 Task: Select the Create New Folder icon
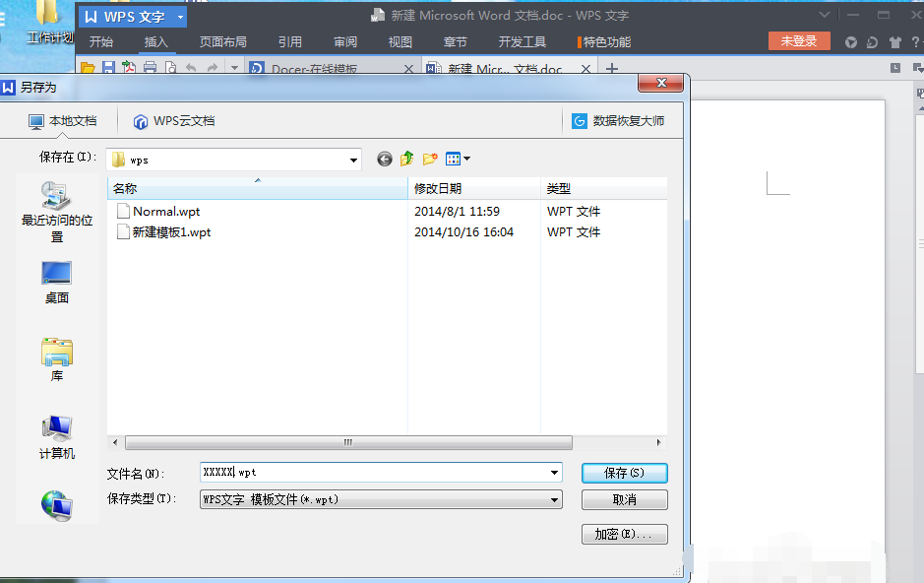(429, 159)
